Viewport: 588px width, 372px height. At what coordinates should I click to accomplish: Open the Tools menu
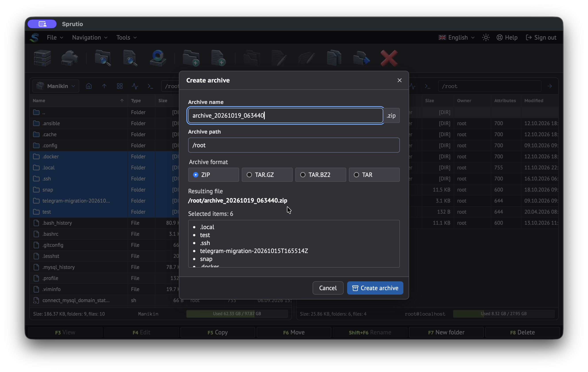(x=126, y=37)
